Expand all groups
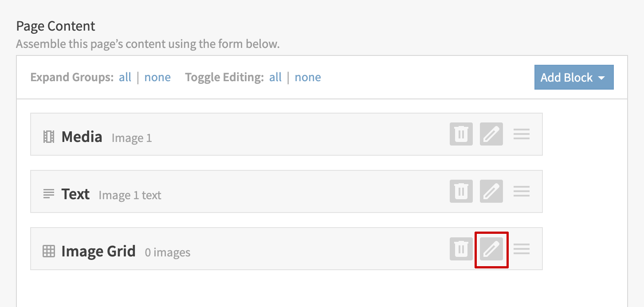The image size is (644, 307). pos(125,77)
